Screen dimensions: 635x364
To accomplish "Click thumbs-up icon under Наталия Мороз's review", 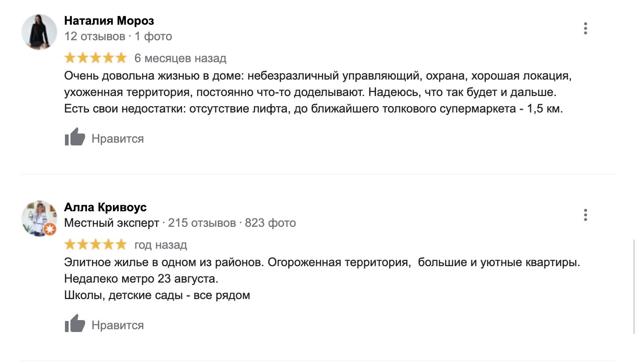I will pyautogui.click(x=75, y=137).
